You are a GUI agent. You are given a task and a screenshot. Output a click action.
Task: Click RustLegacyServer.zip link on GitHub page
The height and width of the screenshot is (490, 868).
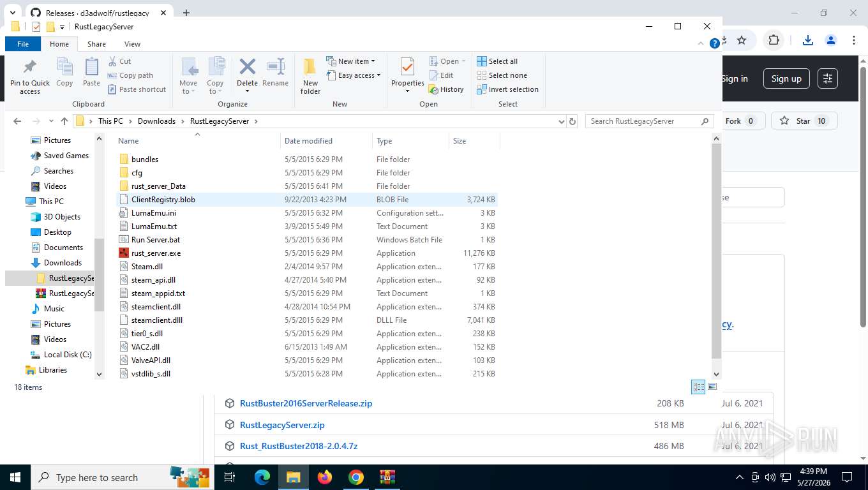pyautogui.click(x=282, y=425)
